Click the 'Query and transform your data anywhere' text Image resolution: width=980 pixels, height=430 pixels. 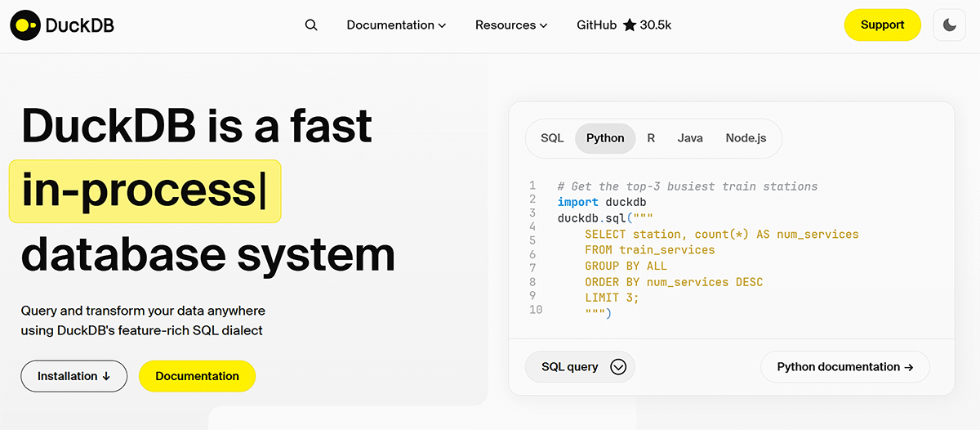click(143, 311)
